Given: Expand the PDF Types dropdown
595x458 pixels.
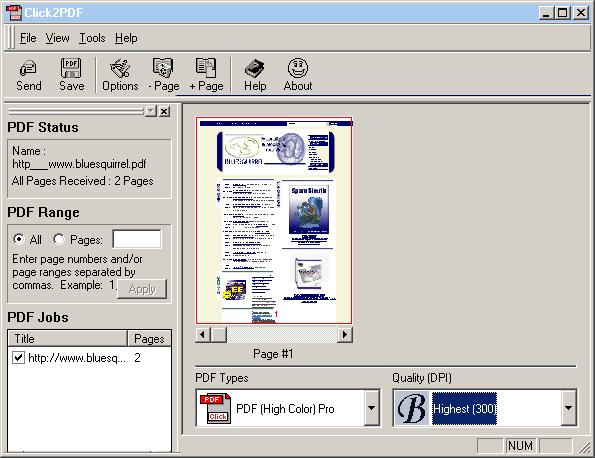Looking at the screenshot, I should click(371, 408).
